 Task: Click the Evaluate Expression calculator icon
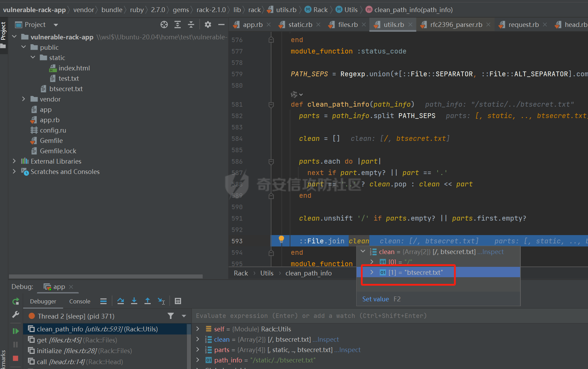pos(178,301)
